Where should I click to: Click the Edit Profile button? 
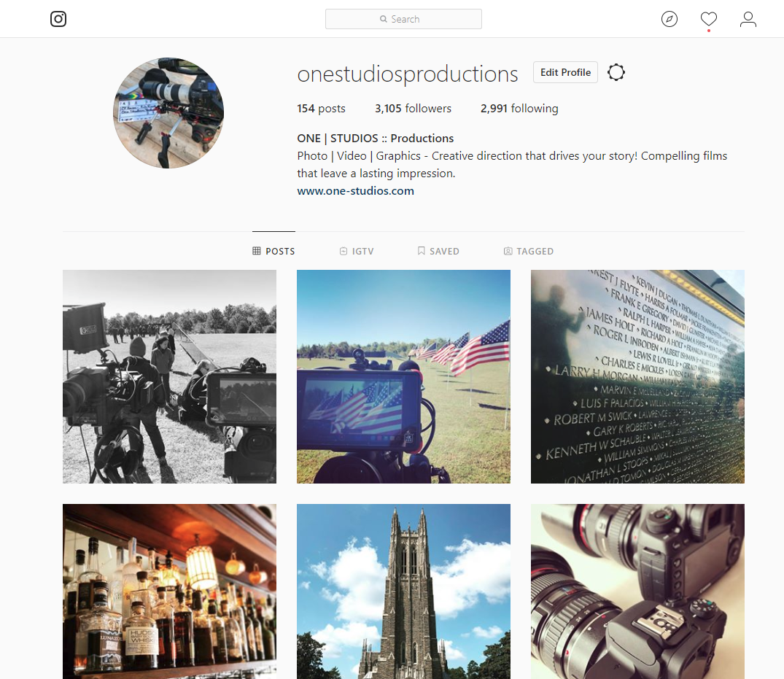565,72
